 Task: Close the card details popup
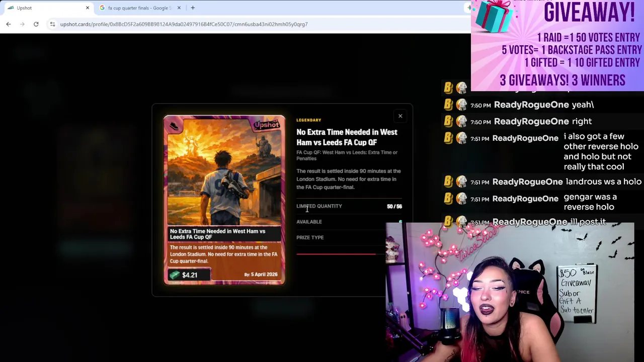[400, 116]
